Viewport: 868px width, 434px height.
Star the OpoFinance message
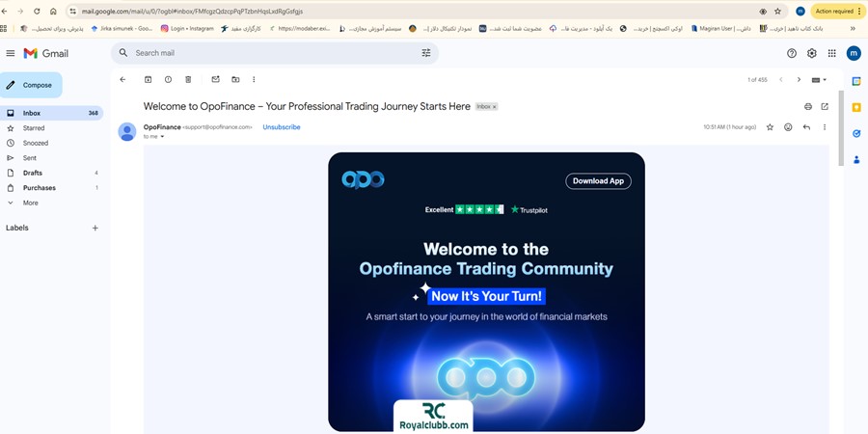pos(770,127)
